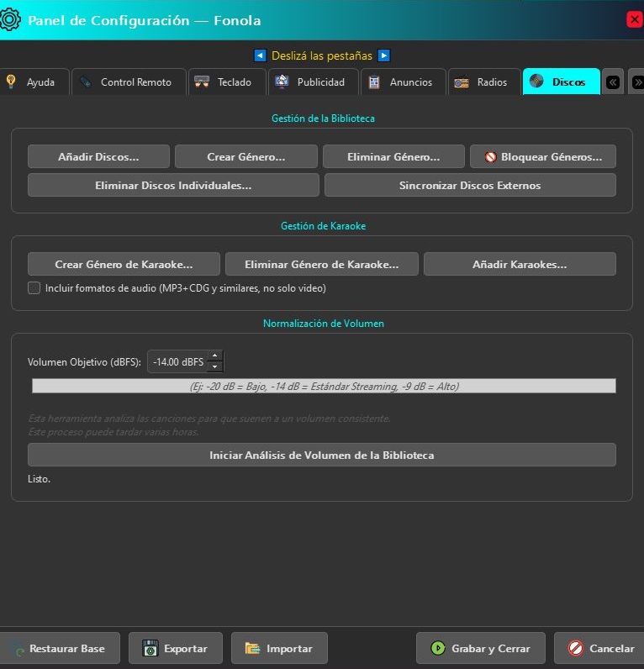The image size is (644, 669).
Task: Click the radio icon on Radios tab
Action: click(x=462, y=82)
